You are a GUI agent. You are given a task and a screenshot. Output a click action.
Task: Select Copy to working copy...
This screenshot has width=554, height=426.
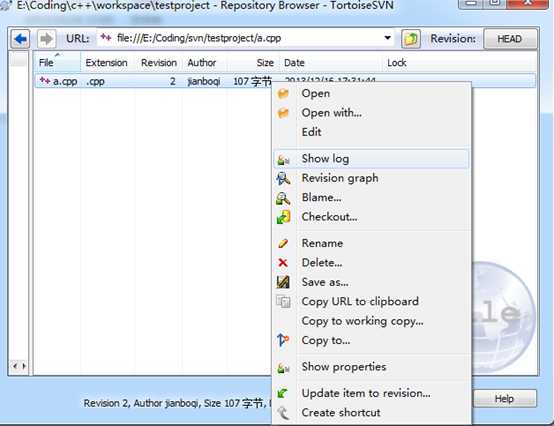click(x=371, y=321)
